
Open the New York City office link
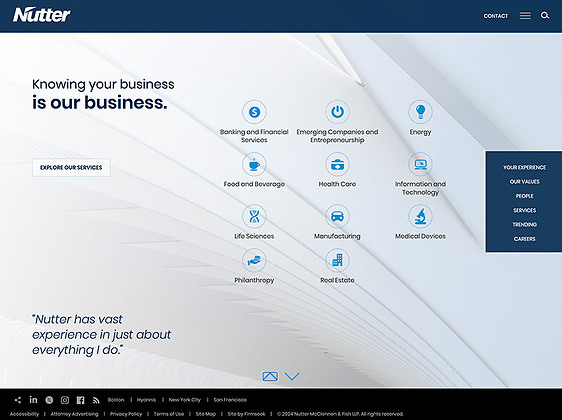(x=185, y=400)
